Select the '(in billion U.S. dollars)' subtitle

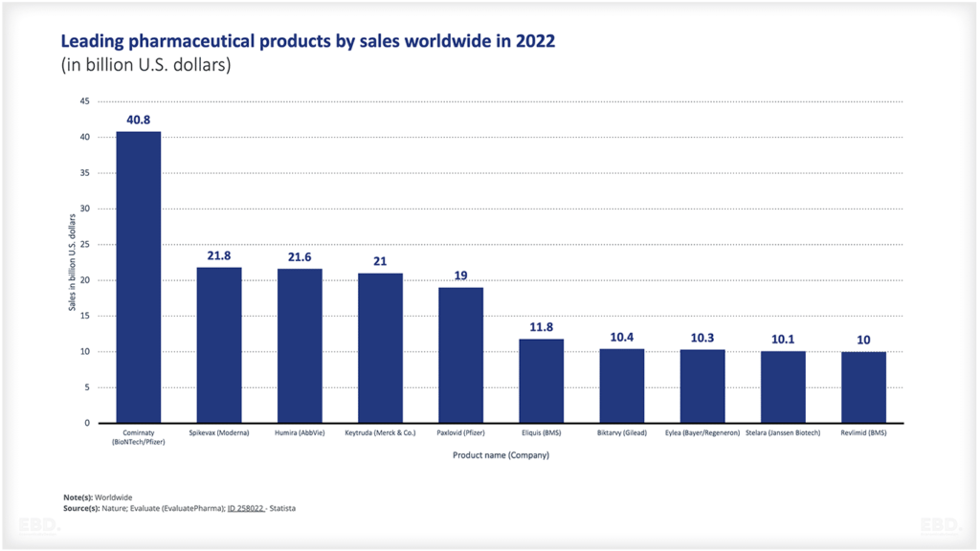point(145,66)
